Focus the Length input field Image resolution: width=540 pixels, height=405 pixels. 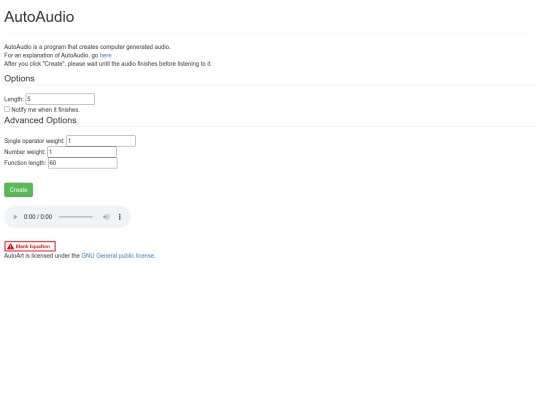(x=60, y=99)
